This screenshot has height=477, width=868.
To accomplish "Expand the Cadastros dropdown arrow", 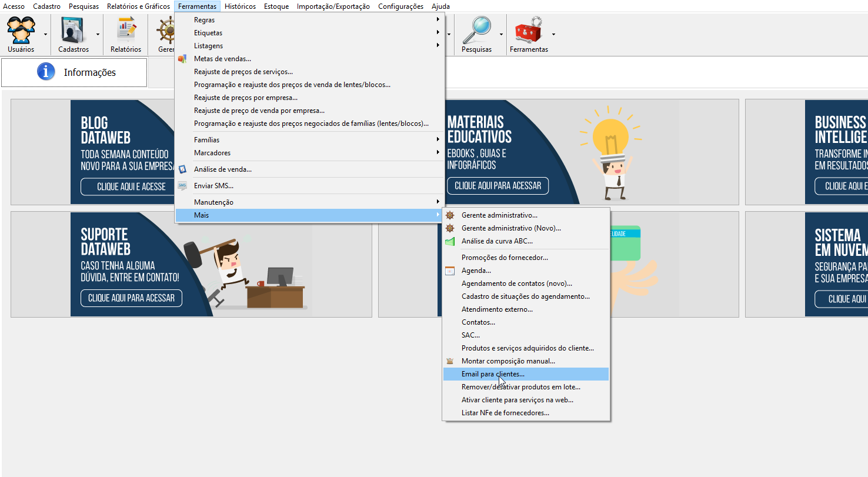I will 98,34.
